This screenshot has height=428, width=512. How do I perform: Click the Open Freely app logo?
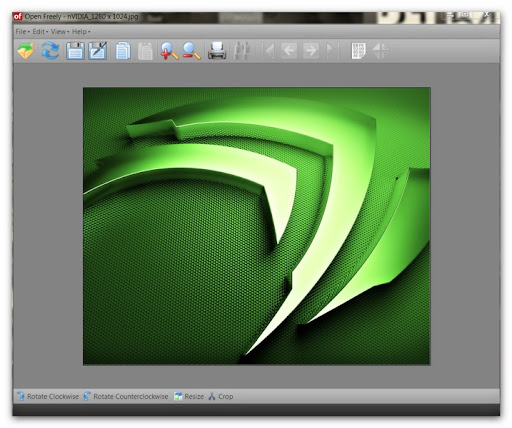(18, 16)
